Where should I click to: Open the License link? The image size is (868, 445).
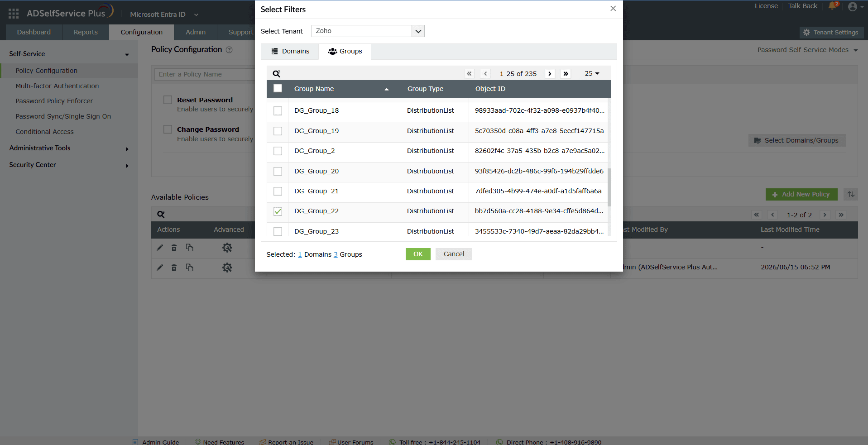pos(766,6)
